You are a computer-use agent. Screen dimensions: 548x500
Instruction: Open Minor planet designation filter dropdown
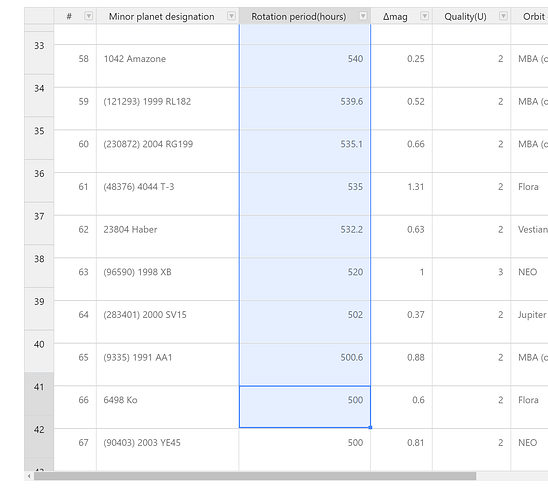click(x=231, y=16)
